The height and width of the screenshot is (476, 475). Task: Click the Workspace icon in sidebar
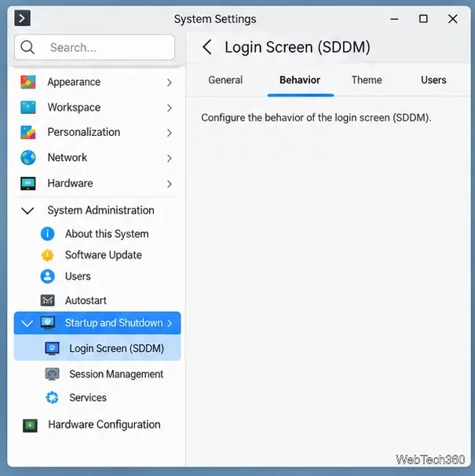coord(28,108)
